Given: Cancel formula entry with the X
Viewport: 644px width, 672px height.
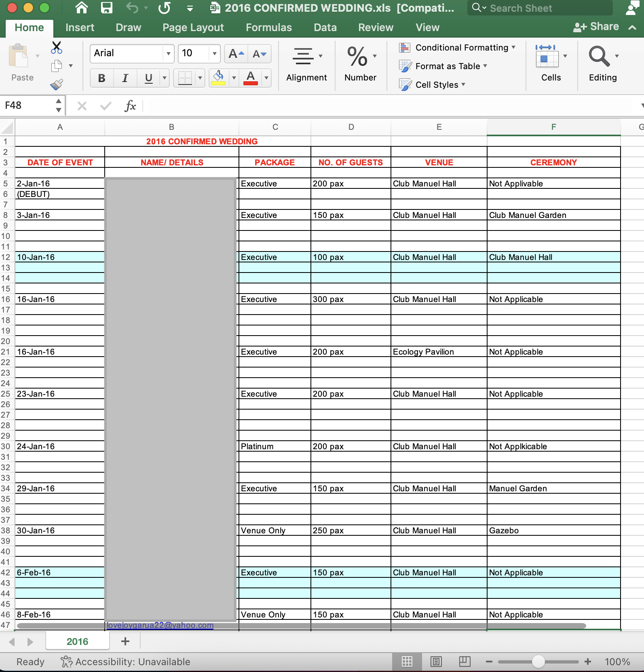Looking at the screenshot, I should click(82, 106).
